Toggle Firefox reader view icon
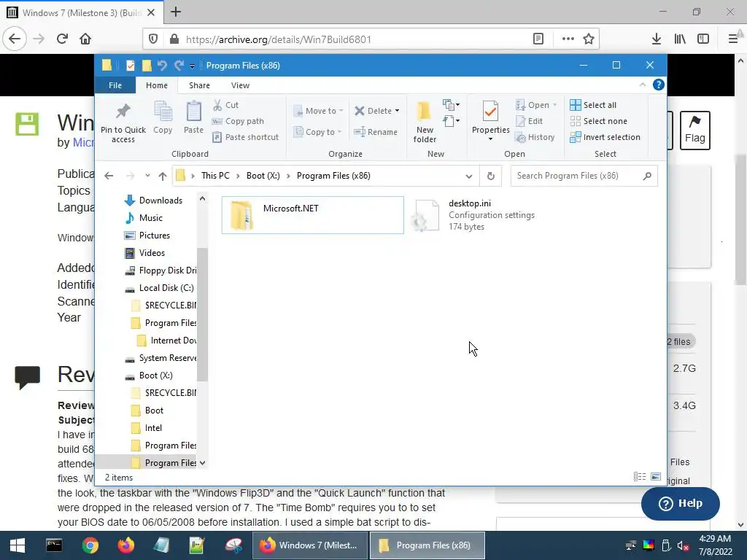747x560 pixels. [x=538, y=39]
